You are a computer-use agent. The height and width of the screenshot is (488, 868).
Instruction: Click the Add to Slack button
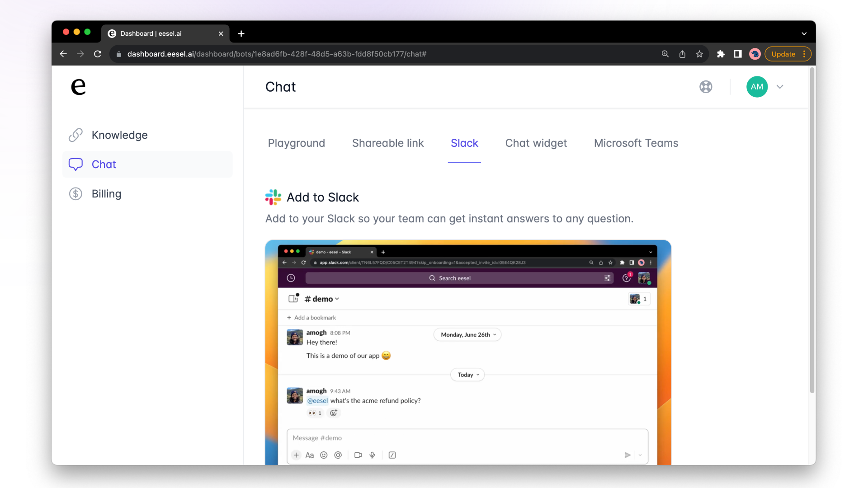tap(312, 197)
